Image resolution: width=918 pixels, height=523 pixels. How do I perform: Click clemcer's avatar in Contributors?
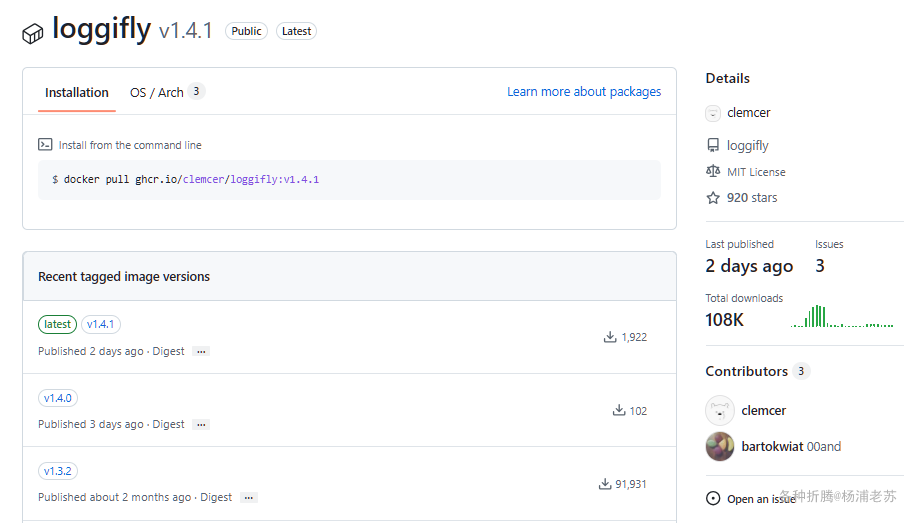pos(720,411)
